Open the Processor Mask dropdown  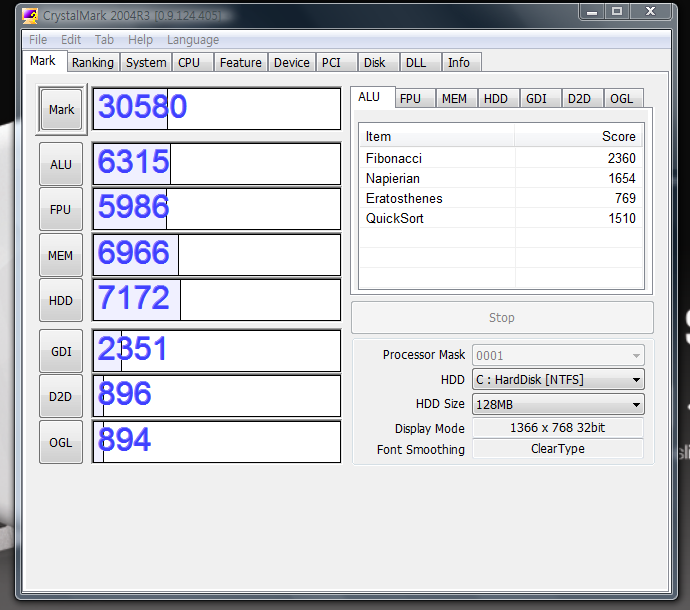click(x=558, y=355)
